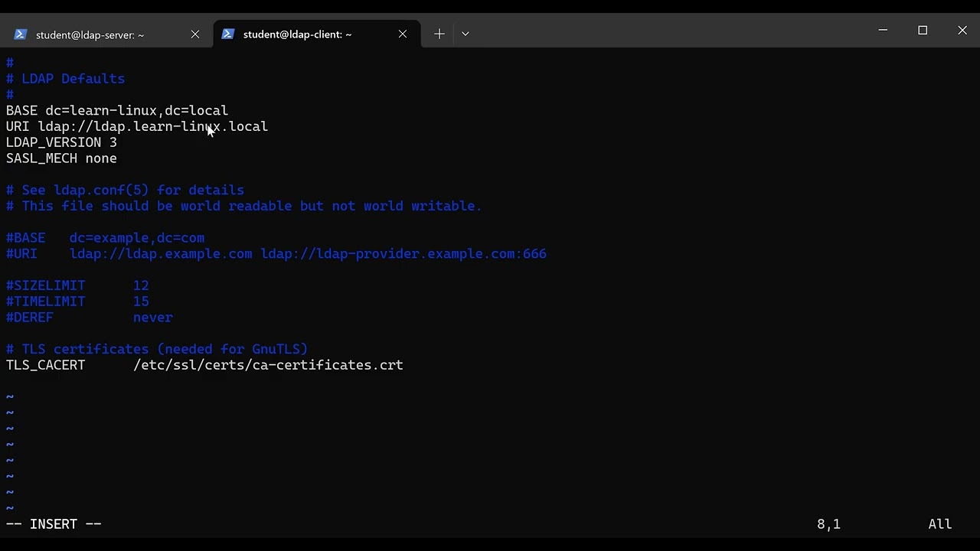
Task: Close the ldap-server tab
Action: tap(195, 34)
